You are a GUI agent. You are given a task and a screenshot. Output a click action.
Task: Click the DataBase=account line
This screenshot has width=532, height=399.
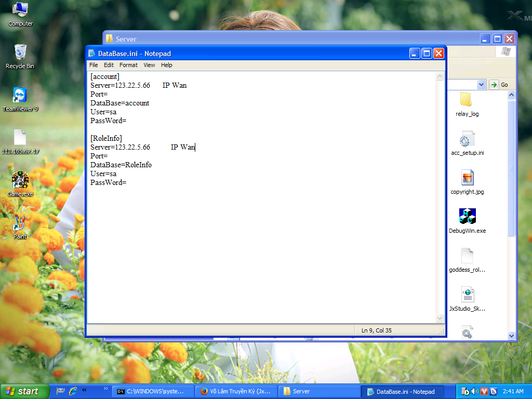pyautogui.click(x=120, y=103)
